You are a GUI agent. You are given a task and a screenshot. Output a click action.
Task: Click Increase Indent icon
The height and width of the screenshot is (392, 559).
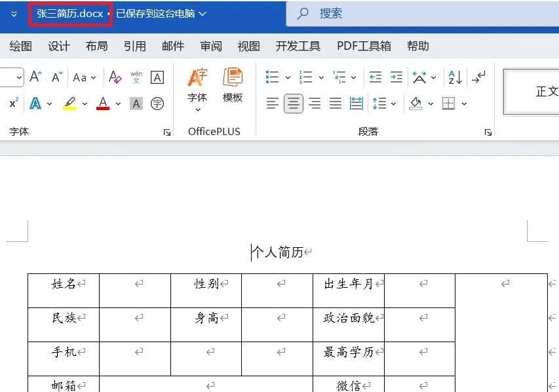396,77
